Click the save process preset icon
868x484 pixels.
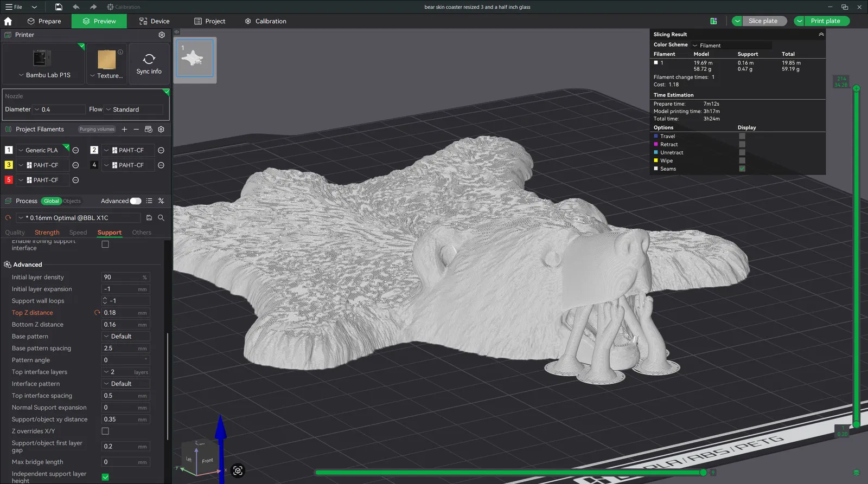pyautogui.click(x=149, y=218)
